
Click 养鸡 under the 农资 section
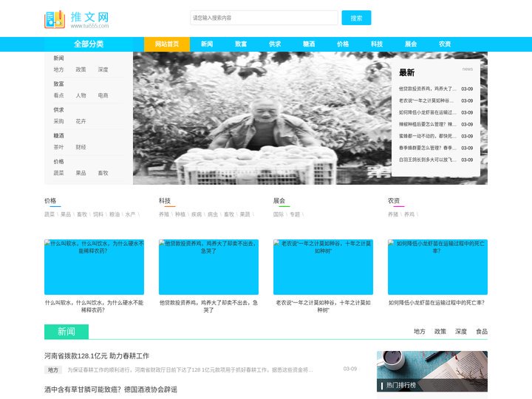(409, 214)
